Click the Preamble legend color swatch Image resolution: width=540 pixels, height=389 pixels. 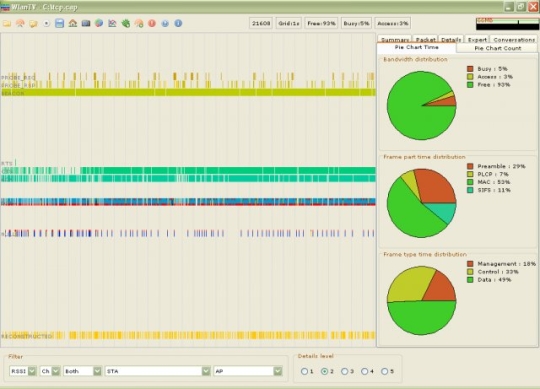click(470, 166)
